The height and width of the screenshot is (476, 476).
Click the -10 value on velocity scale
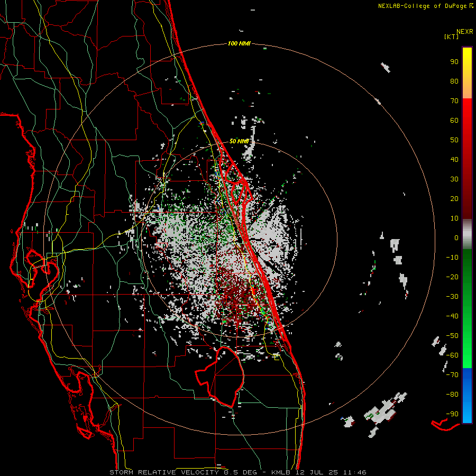point(452,258)
